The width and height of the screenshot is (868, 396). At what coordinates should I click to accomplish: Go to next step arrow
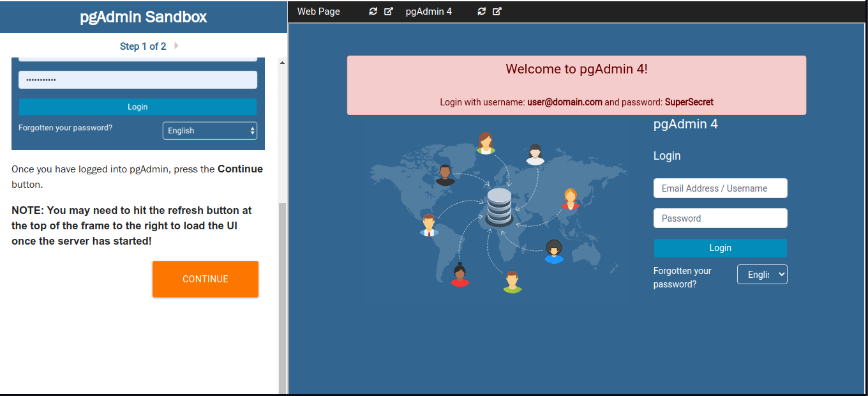pos(176,46)
